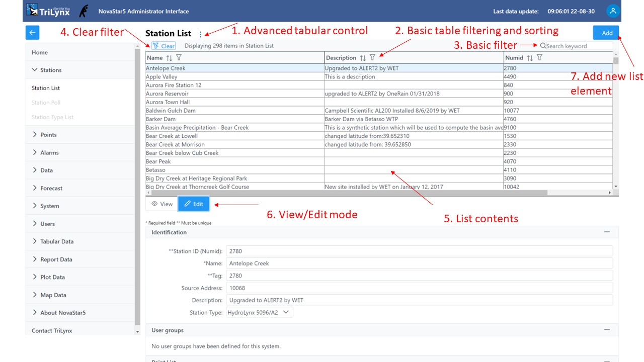Click the blue back arrow button
The image size is (644, 362).
[x=32, y=33]
